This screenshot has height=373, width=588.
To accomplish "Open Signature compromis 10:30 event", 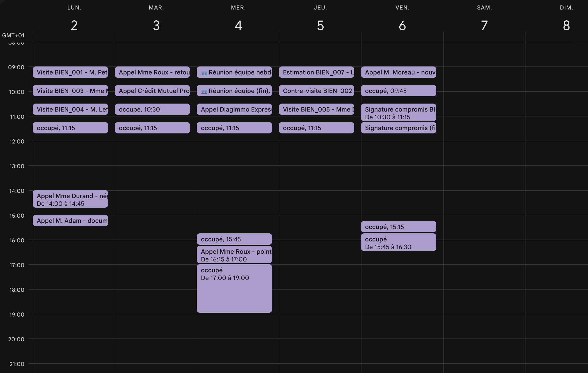I will [398, 113].
